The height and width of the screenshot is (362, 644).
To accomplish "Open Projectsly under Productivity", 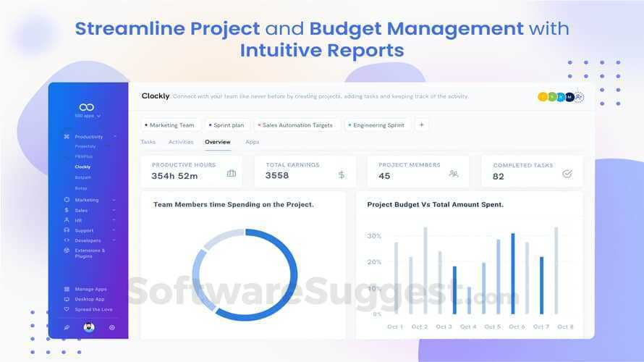I will pos(85,146).
